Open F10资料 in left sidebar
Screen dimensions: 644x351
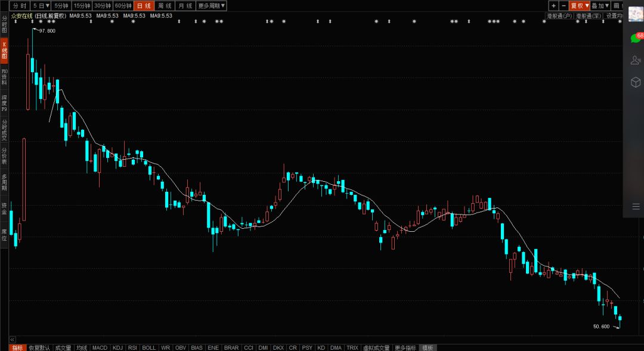[x=4, y=77]
